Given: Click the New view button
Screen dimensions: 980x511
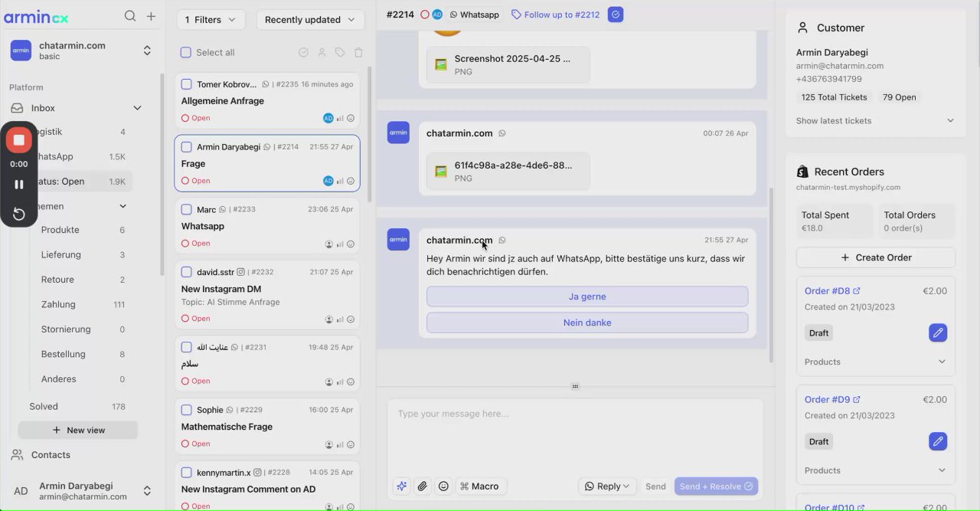Looking at the screenshot, I should [78, 430].
